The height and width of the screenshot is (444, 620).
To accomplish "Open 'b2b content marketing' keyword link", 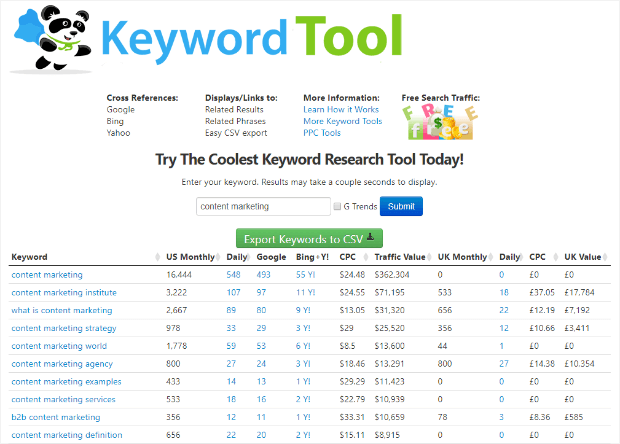I will [x=56, y=417].
